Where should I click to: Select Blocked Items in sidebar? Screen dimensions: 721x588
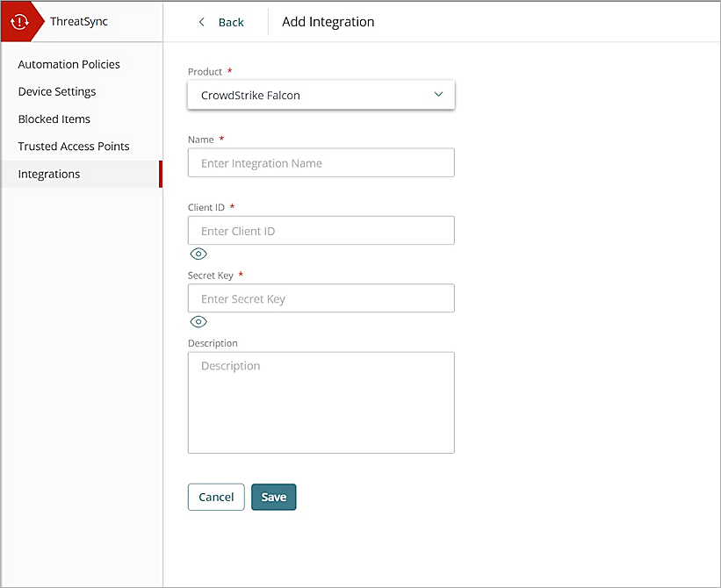[54, 119]
